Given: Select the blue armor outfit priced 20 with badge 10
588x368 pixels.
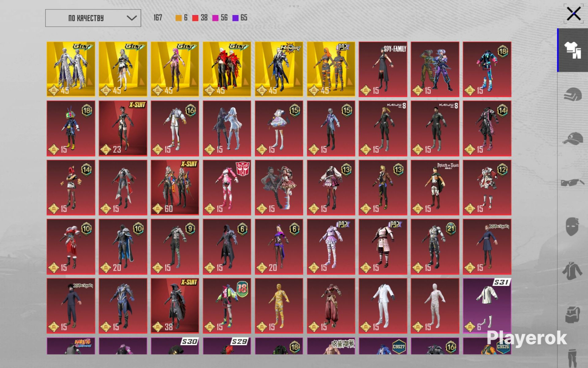Looking at the screenshot, I should [x=123, y=247].
